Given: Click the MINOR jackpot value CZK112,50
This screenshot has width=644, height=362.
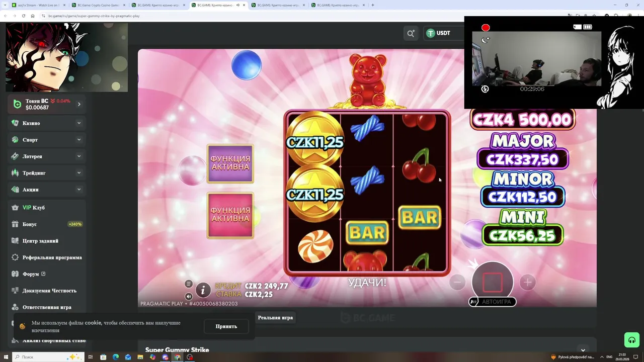Looking at the screenshot, I should [x=522, y=197].
